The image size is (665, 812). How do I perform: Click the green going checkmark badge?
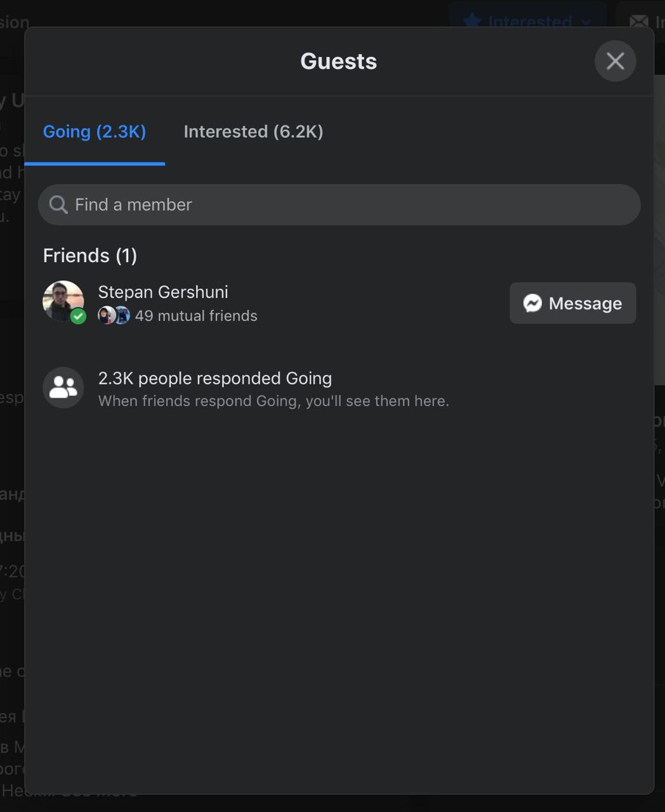(78, 316)
